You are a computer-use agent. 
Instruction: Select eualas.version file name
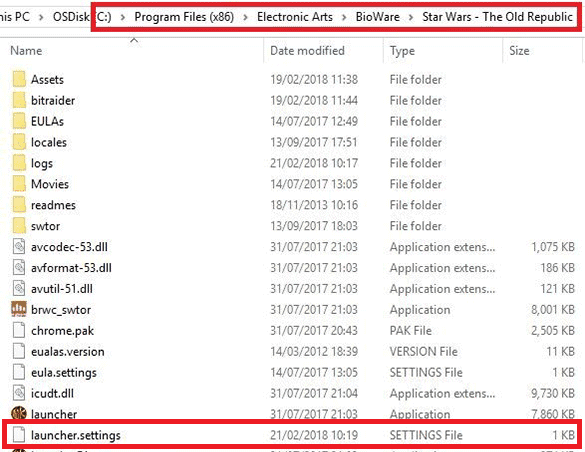[x=68, y=351]
